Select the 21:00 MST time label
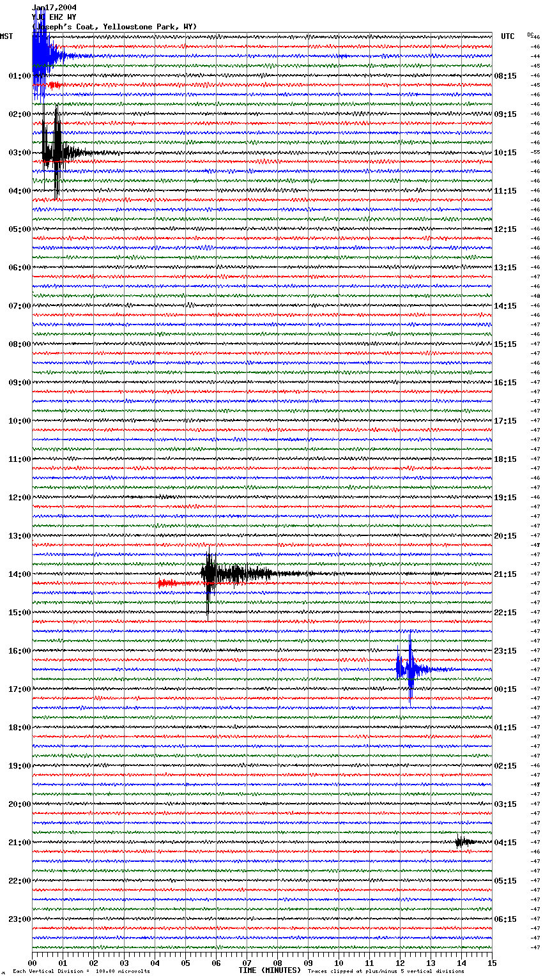This screenshot has height=980, width=543. point(20,843)
